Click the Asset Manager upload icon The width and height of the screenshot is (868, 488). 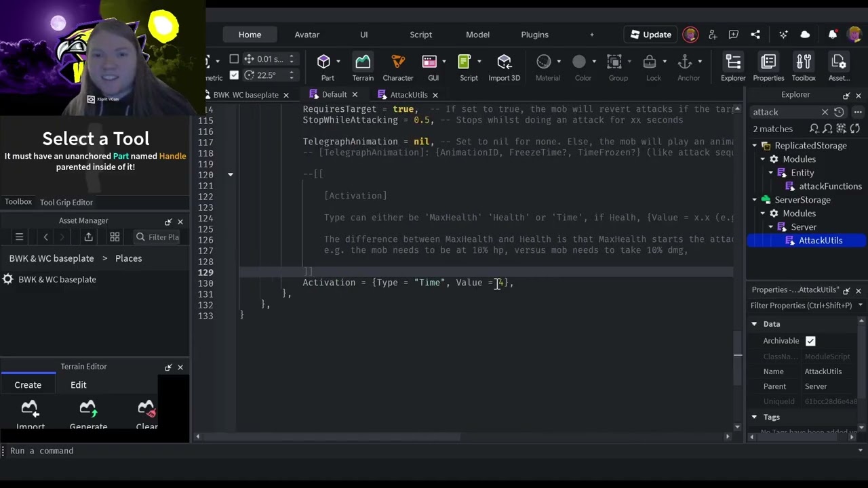(x=88, y=237)
